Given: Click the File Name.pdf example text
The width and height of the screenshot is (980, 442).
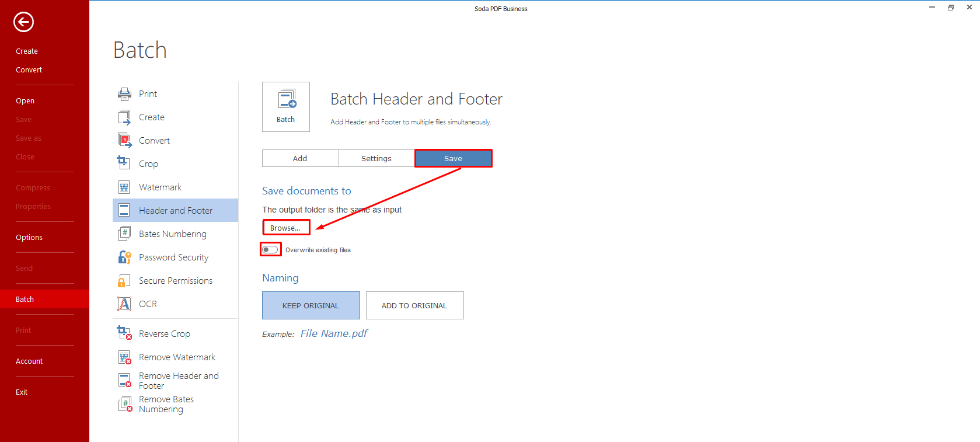Looking at the screenshot, I should coord(334,333).
